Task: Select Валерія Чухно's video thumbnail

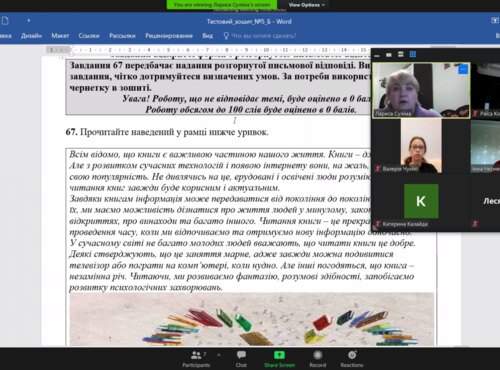Action: (x=421, y=146)
